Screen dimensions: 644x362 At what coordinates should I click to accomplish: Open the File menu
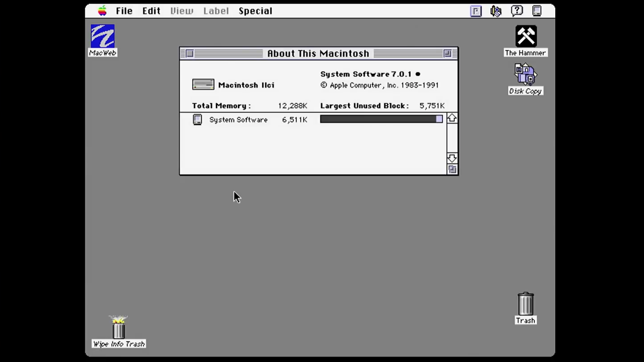(124, 11)
